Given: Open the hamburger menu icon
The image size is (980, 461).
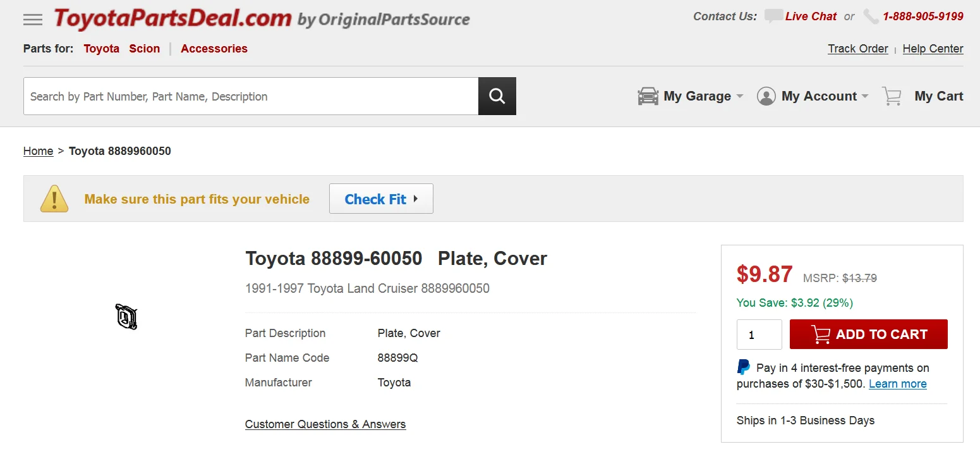Looking at the screenshot, I should point(33,20).
